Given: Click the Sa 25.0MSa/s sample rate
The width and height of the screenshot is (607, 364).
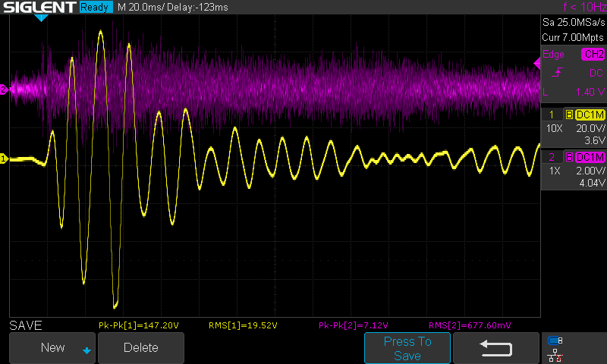Looking at the screenshot, I should coord(574,23).
